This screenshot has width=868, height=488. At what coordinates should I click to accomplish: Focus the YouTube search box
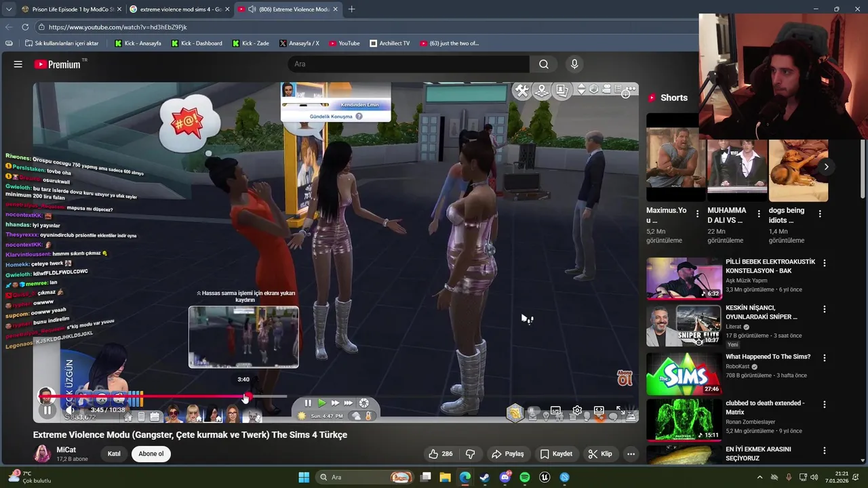click(x=408, y=64)
